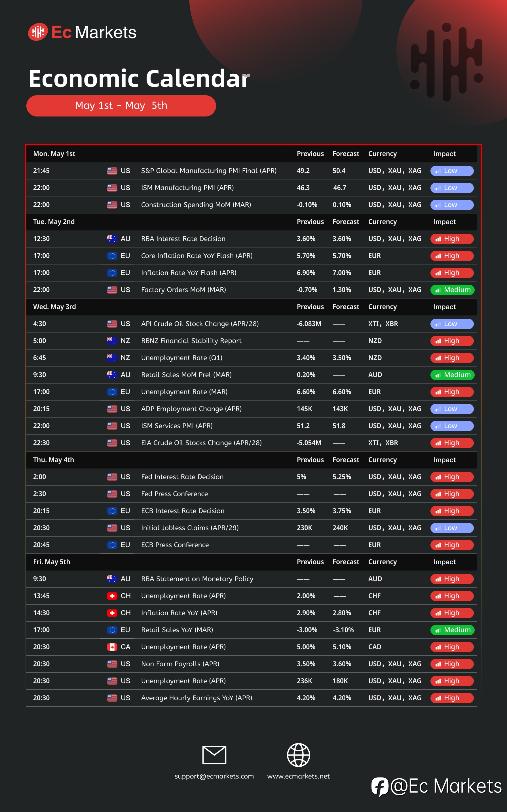
Task: Click the globe website icon
Action: (298, 755)
